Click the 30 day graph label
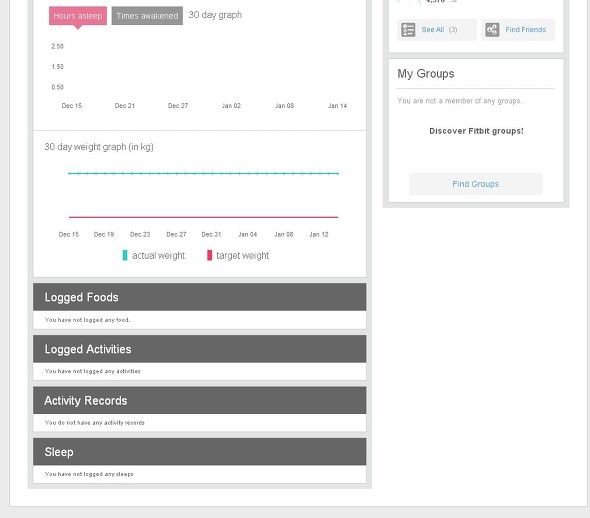 click(x=215, y=15)
